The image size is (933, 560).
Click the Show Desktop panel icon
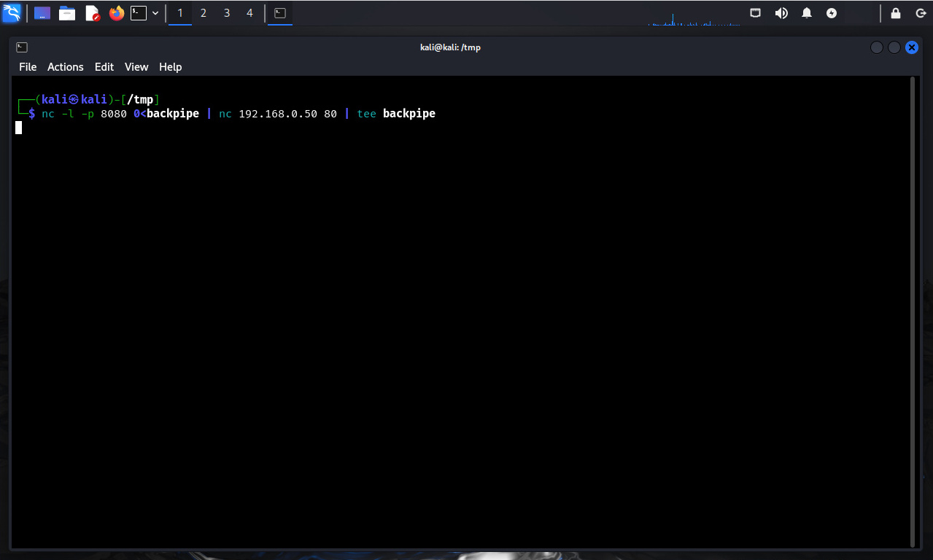pyautogui.click(x=42, y=13)
